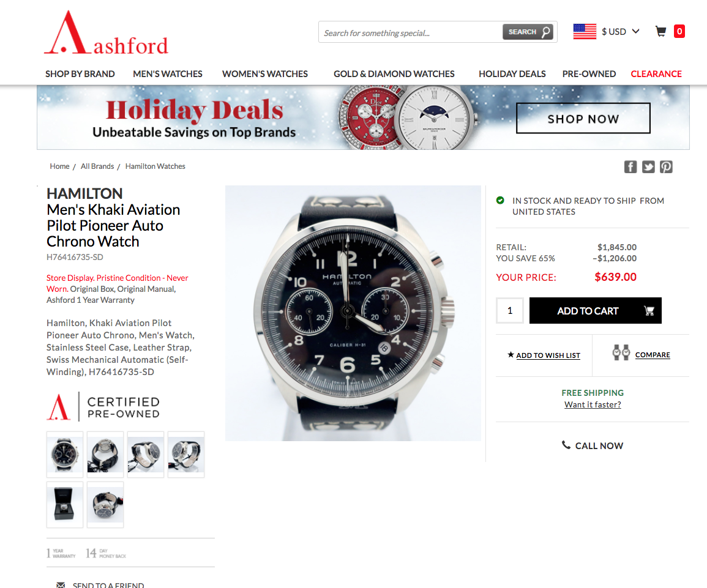The image size is (707, 588).
Task: Expand the USD currency dropdown
Action: click(x=621, y=32)
